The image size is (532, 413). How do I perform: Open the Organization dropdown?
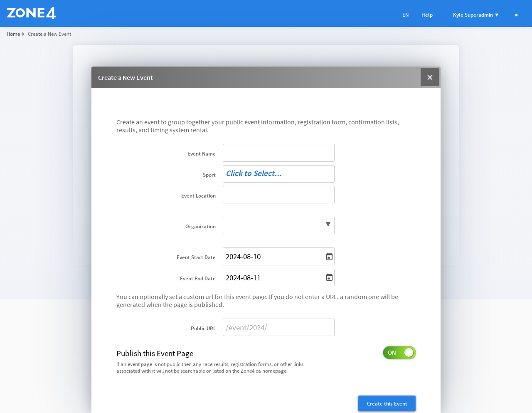tap(278, 225)
